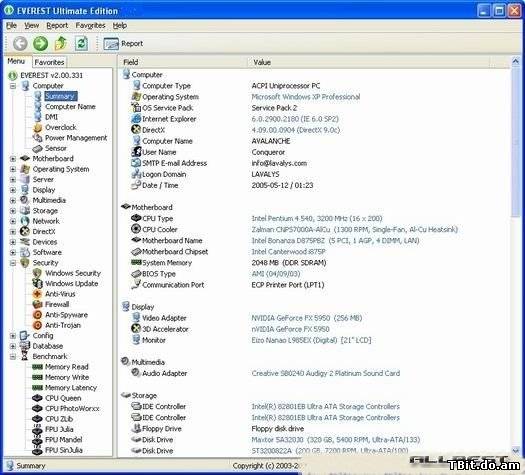Open FPU Julia benchmark

(x=59, y=429)
